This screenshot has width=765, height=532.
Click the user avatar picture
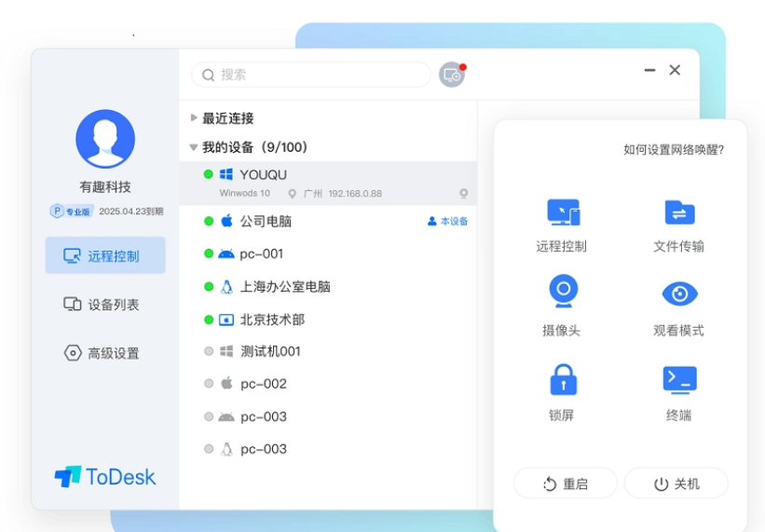point(105,139)
